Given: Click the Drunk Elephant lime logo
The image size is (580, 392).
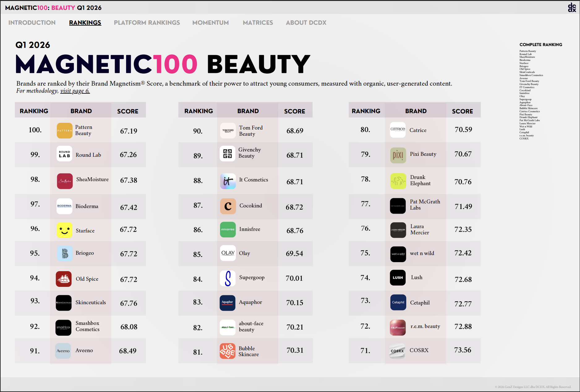Looking at the screenshot, I should pos(398,181).
